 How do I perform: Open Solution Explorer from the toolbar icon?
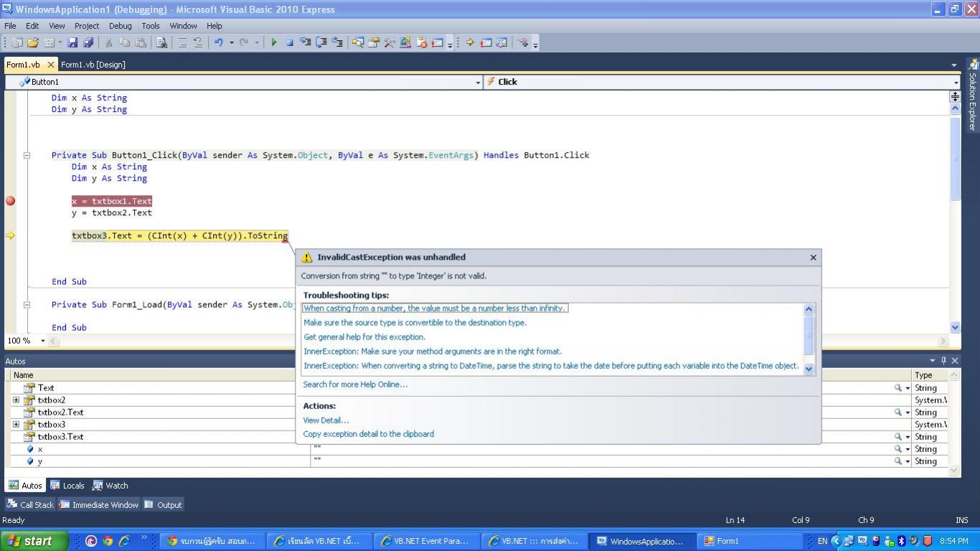point(357,42)
